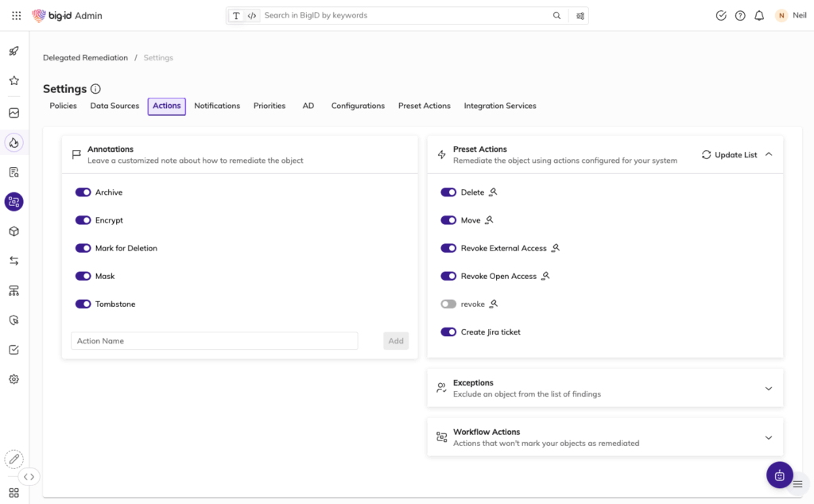Click the rocket icon in left sidebar
The width and height of the screenshot is (814, 504).
(14, 52)
